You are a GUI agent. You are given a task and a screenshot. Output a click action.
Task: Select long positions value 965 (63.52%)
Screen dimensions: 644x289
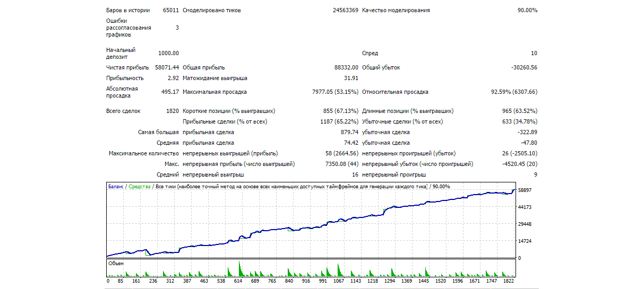[520, 111]
